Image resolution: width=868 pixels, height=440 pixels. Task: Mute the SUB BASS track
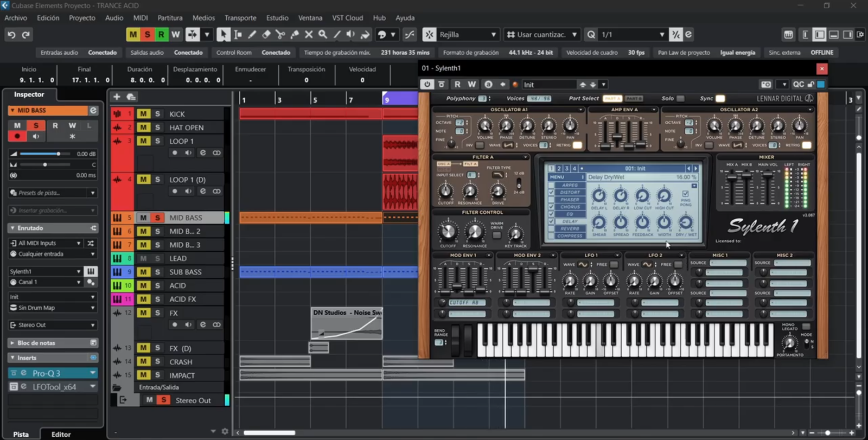point(143,272)
